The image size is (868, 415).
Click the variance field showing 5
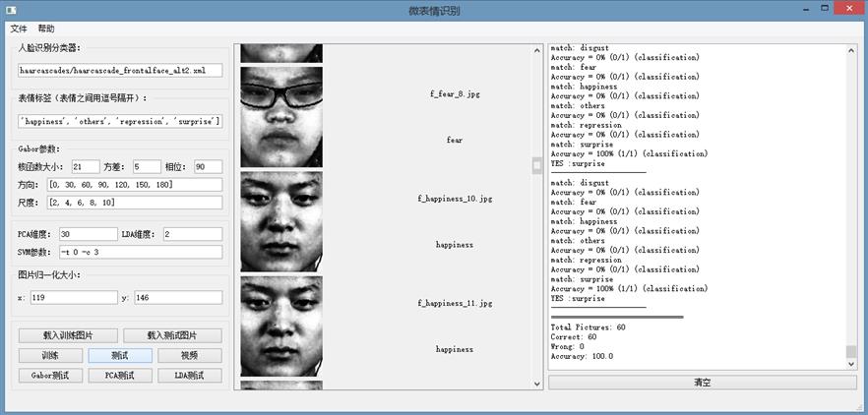click(x=148, y=166)
